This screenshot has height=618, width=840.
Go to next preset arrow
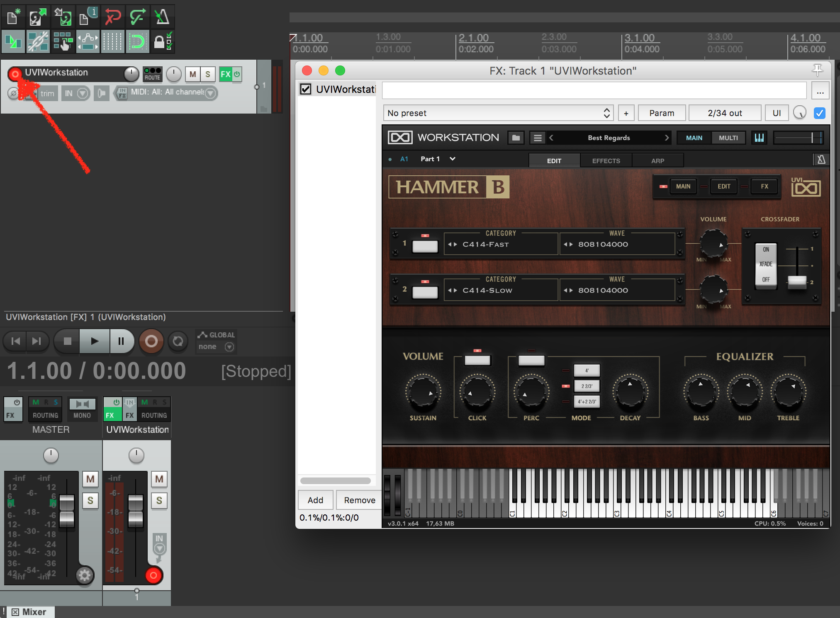point(667,138)
